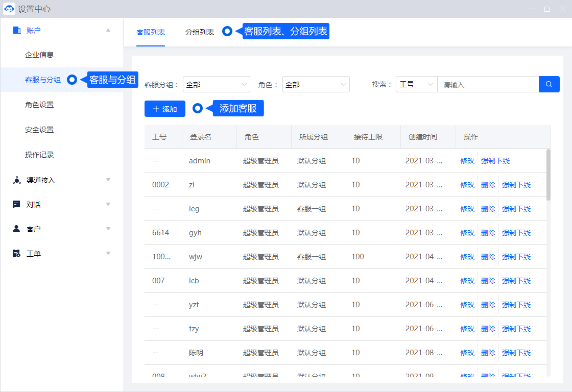Switch to the 分组列表 tab
Screen dimensions: 572x392
pos(200,32)
